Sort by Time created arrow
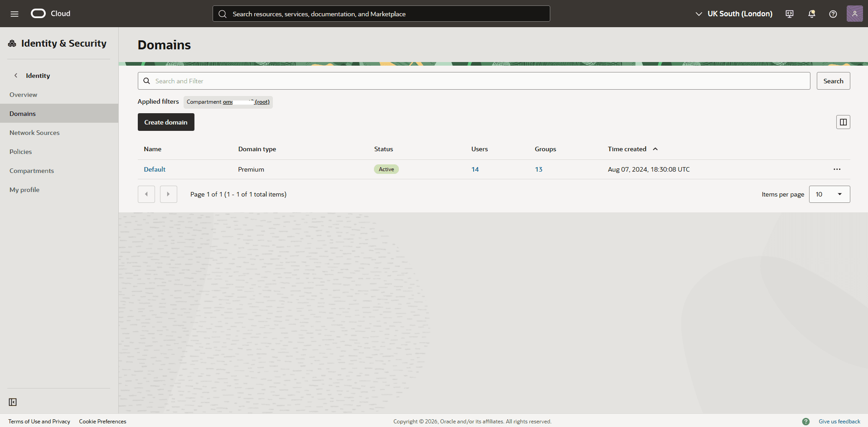 655,149
